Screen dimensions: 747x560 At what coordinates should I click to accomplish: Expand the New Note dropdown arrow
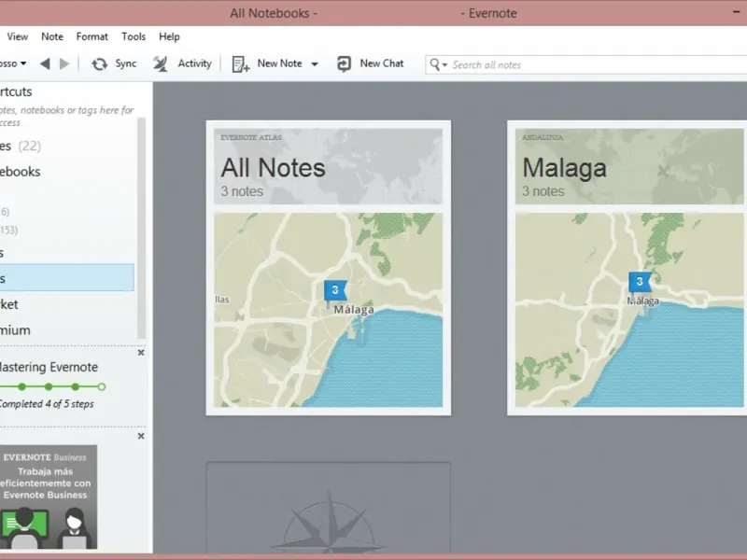click(315, 64)
